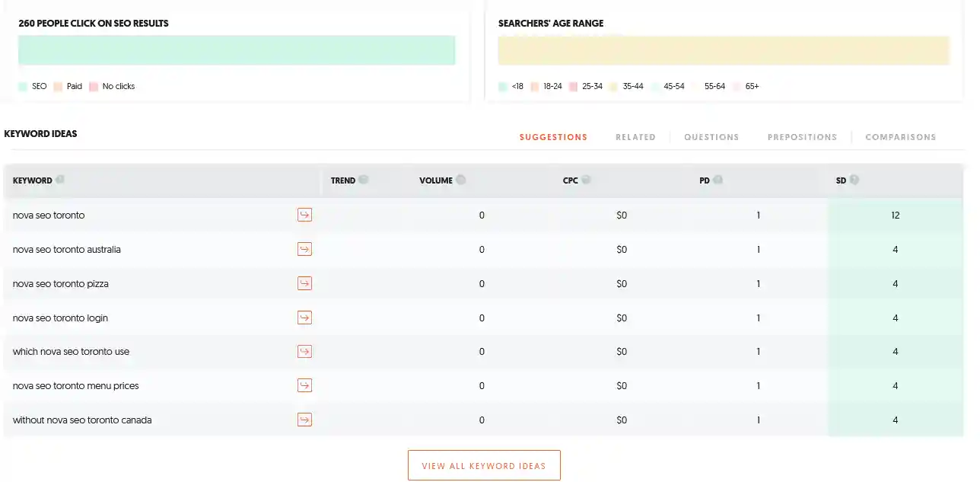Click the No clicks legend swatch
This screenshot has height=482, width=980.
pos(94,87)
